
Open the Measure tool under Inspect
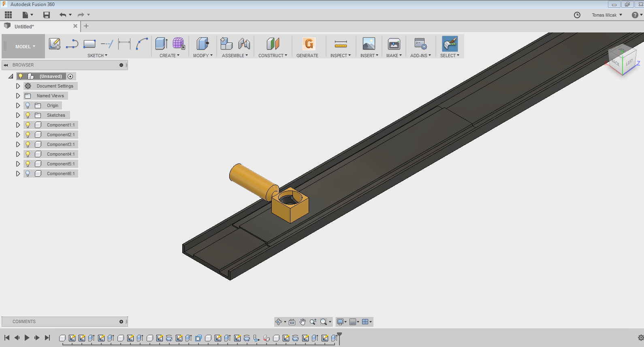pos(341,44)
